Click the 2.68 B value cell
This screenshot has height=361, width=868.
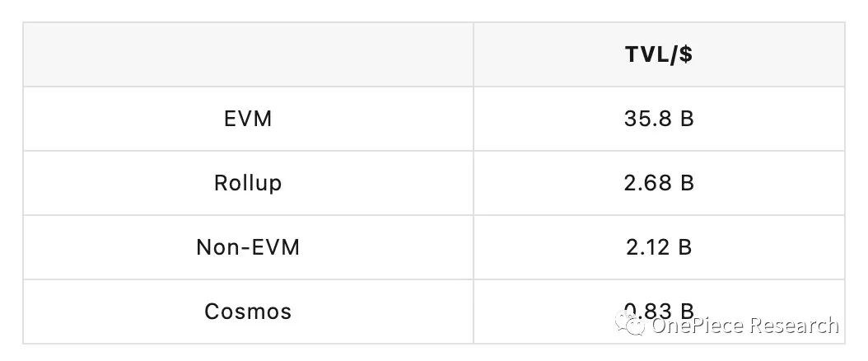point(659,183)
